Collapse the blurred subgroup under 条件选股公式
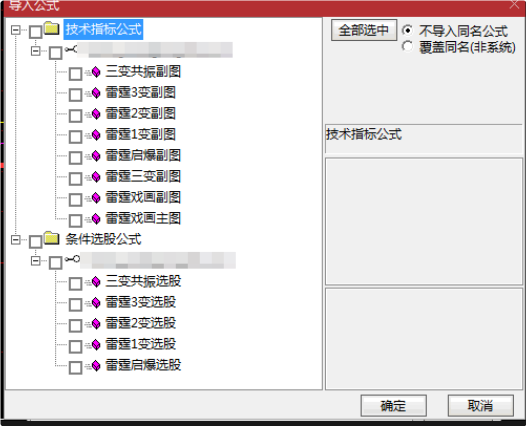 [36, 261]
